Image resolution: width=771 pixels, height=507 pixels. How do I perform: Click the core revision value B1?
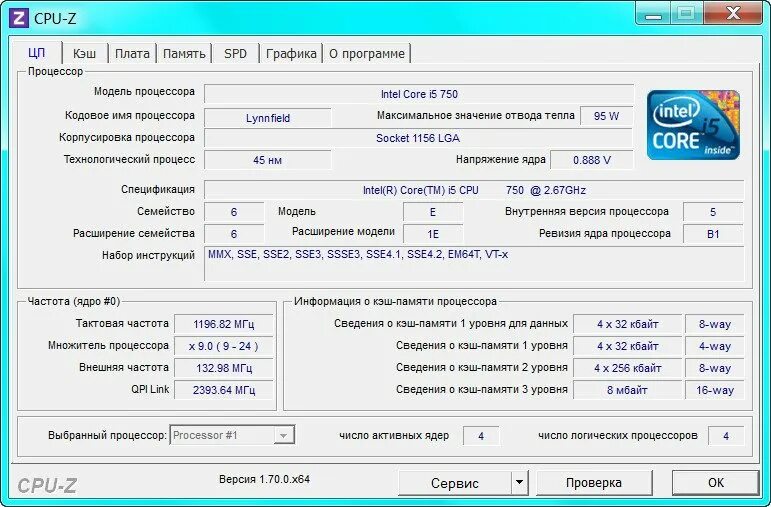tap(713, 234)
